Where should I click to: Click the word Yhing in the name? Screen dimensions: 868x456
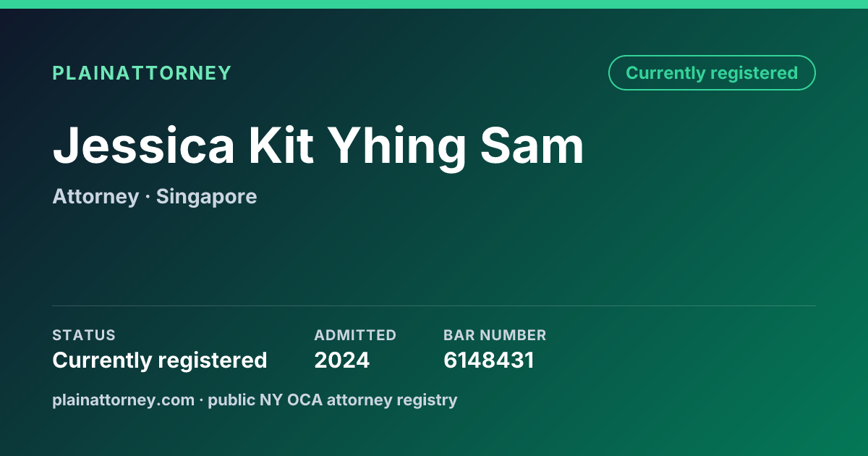[397, 148]
